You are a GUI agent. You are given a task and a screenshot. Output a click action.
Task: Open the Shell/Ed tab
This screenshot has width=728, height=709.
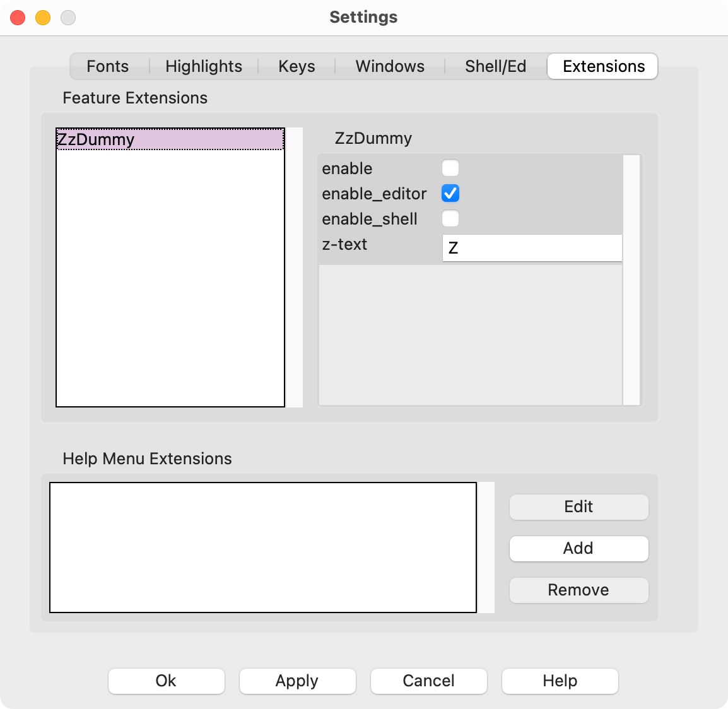pos(495,66)
